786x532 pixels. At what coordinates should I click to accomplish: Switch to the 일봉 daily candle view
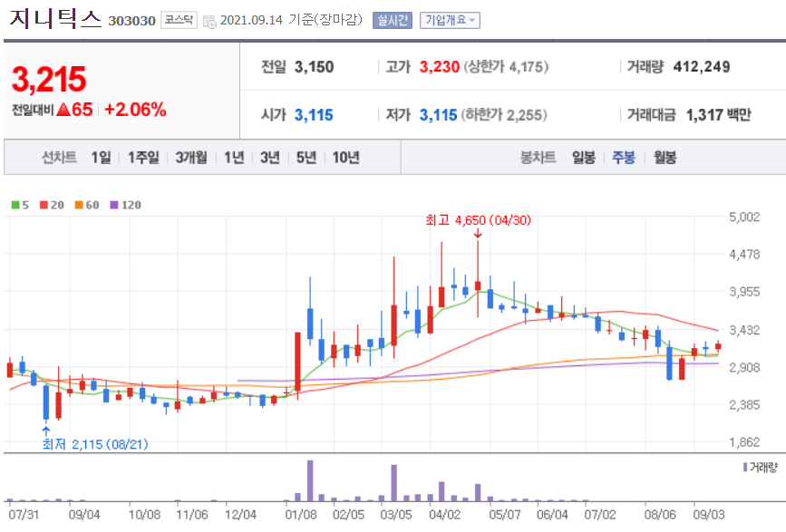point(584,157)
